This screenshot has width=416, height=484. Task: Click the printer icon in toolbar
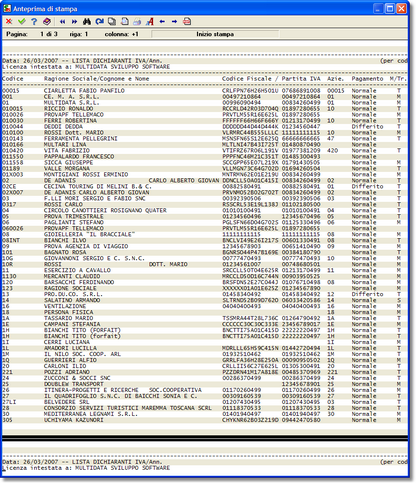(x=137, y=22)
